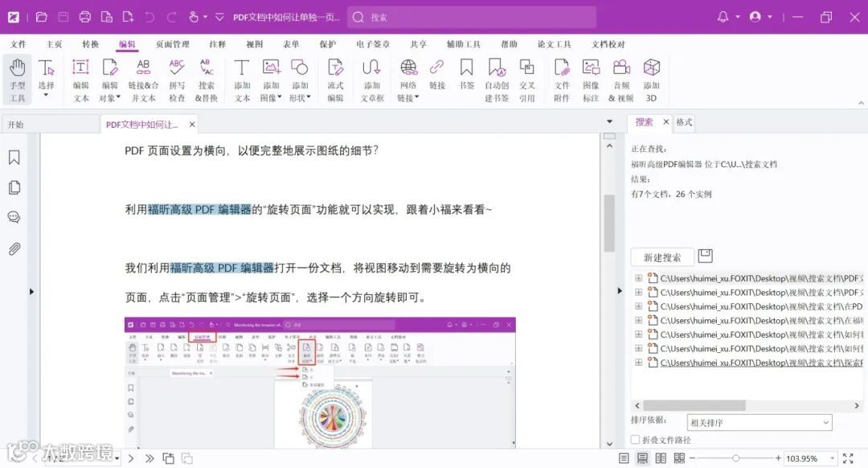Run the 拼写检查 spell check tool
Viewport: 868px width, 468px height.
coord(177,80)
